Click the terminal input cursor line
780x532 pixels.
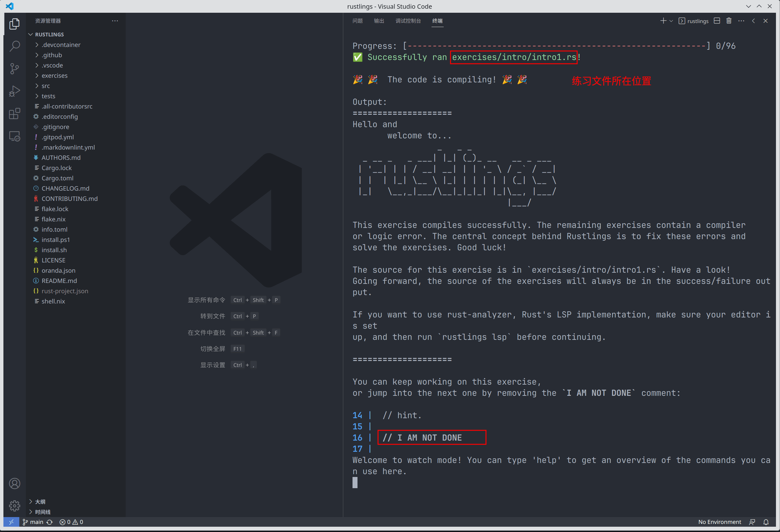(355, 483)
